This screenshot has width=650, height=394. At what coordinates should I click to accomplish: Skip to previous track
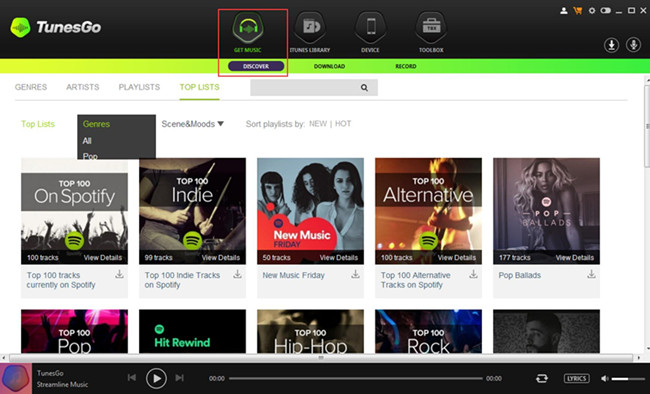(132, 377)
